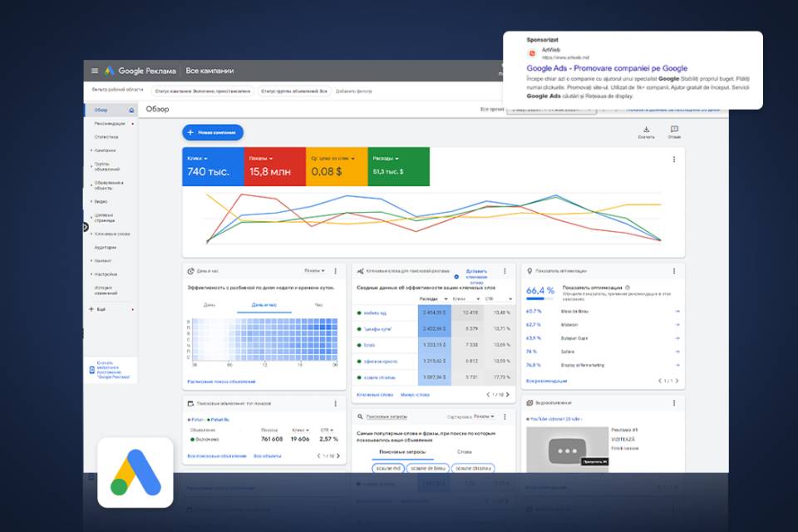Click the camera icon on Видеообъявления card
Viewport: 798px width, 532px height.
click(529, 403)
